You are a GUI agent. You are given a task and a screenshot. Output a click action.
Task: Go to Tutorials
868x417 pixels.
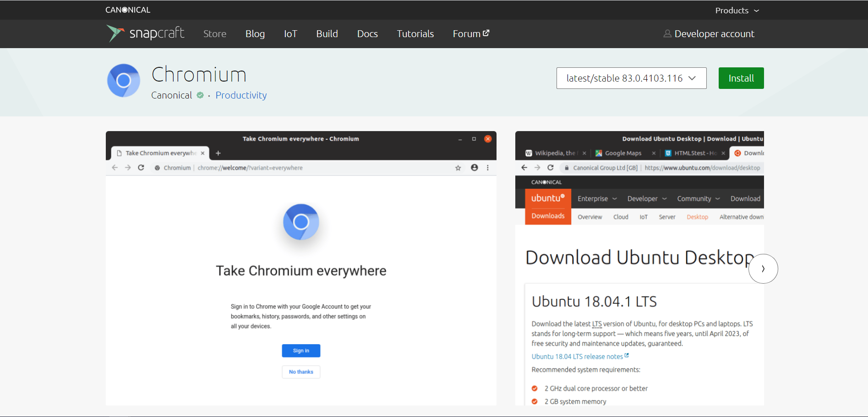click(415, 34)
